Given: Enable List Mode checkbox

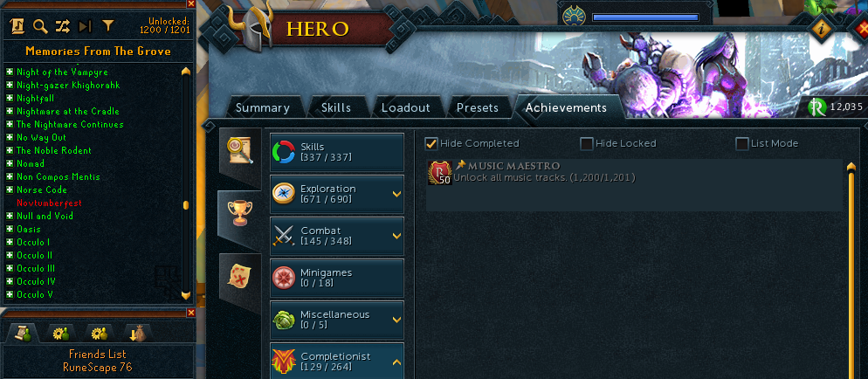Looking at the screenshot, I should click(x=741, y=144).
